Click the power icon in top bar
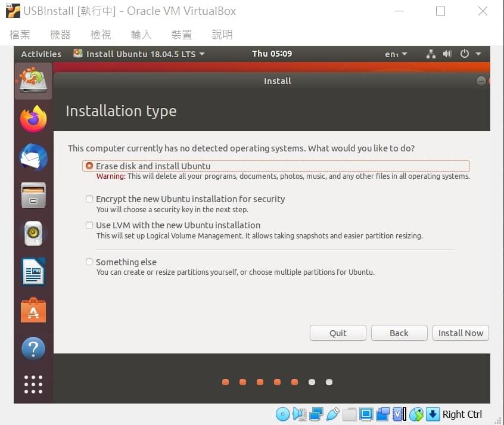Viewport: 504px width, 425px height. 464,54
